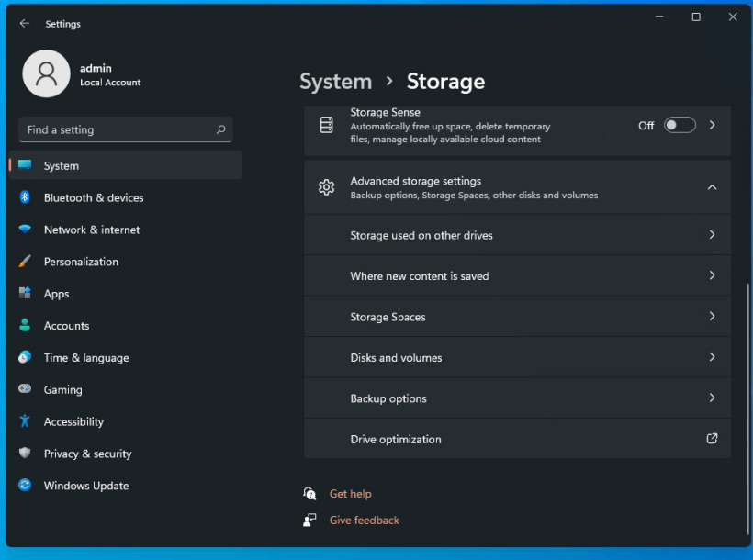
Task: Collapse the Advanced storage settings section
Action: point(714,186)
